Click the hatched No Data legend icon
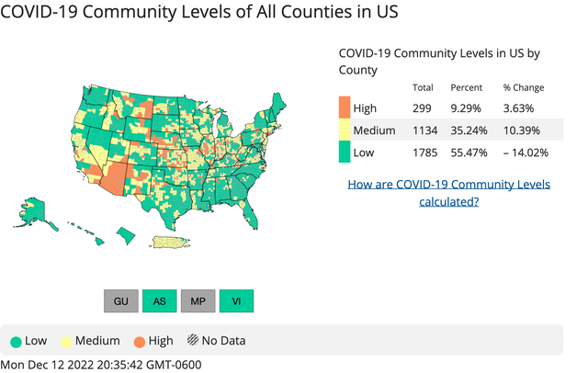This screenshot has width=588, height=373. (195, 341)
